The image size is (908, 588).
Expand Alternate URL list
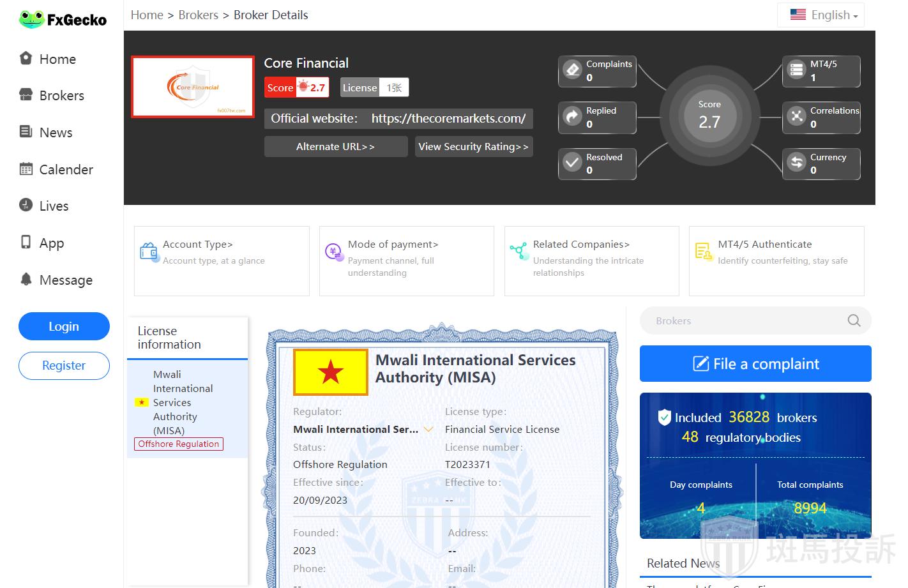click(335, 146)
